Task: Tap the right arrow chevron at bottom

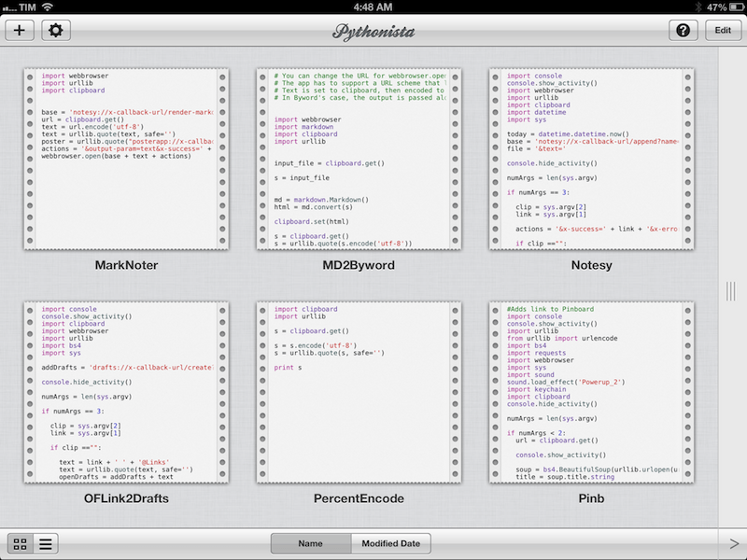Action: point(734,543)
